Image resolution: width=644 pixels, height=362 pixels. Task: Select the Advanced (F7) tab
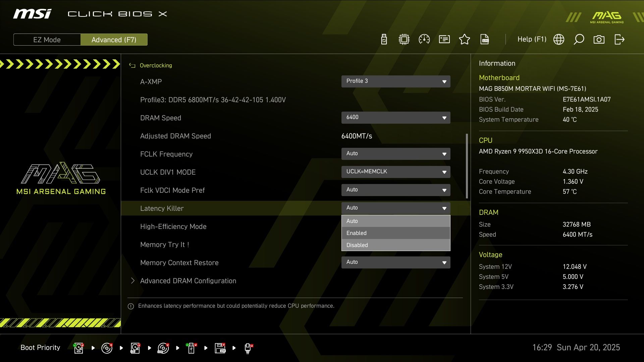(x=114, y=40)
